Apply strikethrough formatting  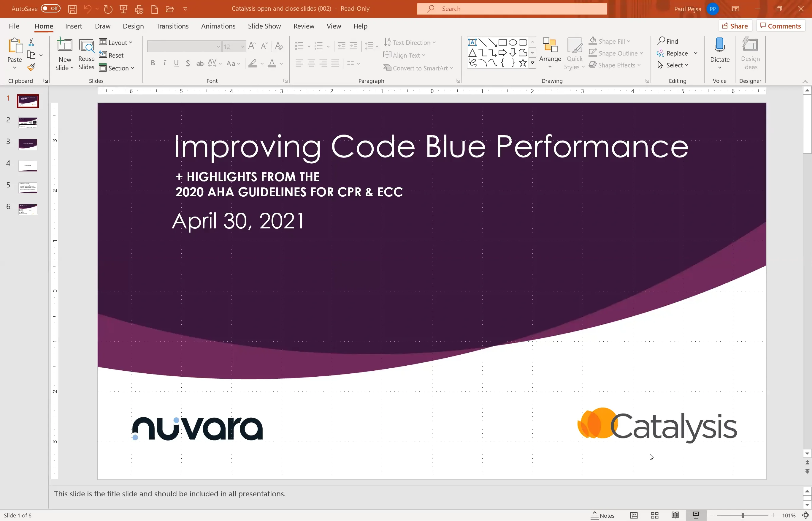click(x=200, y=63)
